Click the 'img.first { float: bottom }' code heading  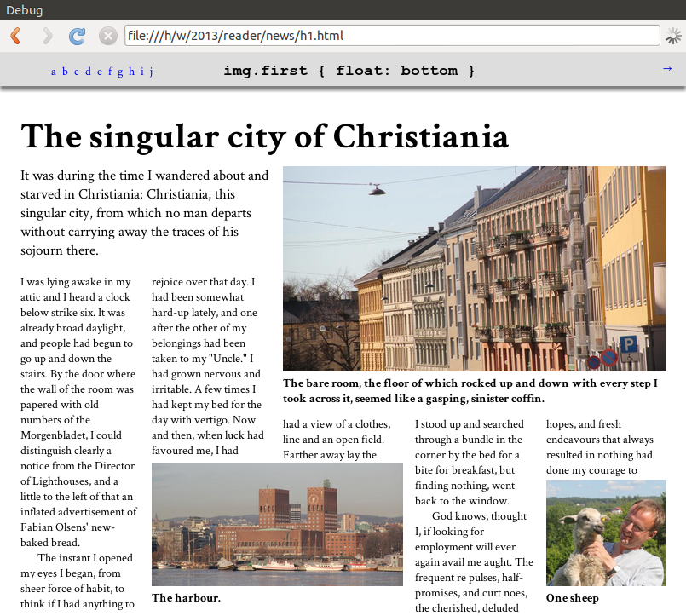[x=349, y=71]
